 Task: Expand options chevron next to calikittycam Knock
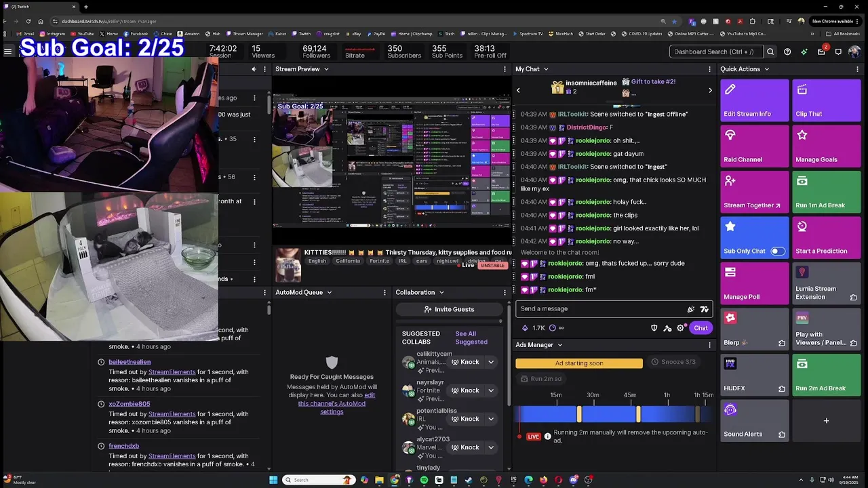491,362
